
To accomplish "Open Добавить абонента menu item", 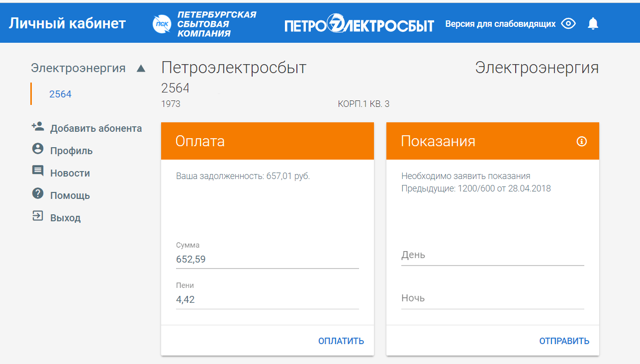I will (x=96, y=128).
